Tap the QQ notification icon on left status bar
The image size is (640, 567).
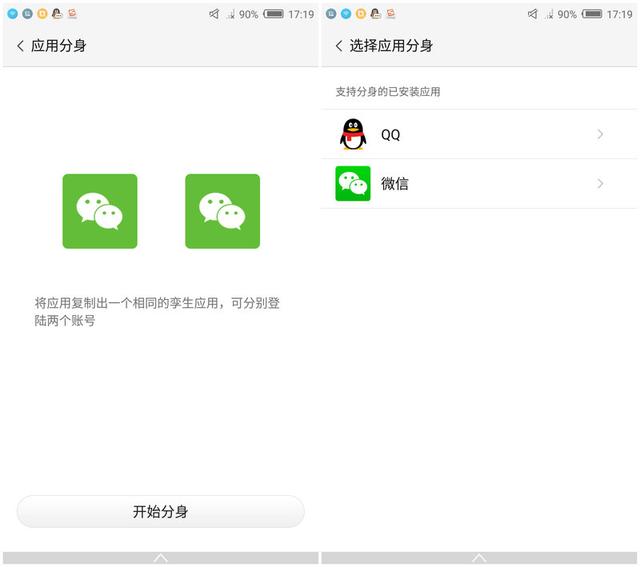[57, 14]
